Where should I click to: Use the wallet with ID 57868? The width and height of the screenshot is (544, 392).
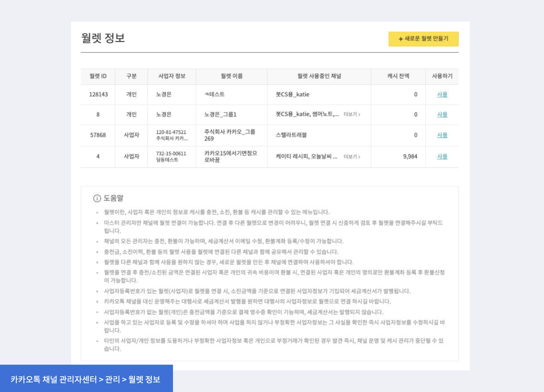coord(442,135)
